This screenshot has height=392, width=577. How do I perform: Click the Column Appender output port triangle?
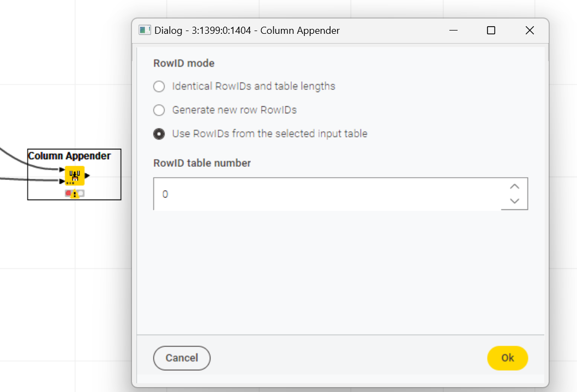tap(87, 176)
